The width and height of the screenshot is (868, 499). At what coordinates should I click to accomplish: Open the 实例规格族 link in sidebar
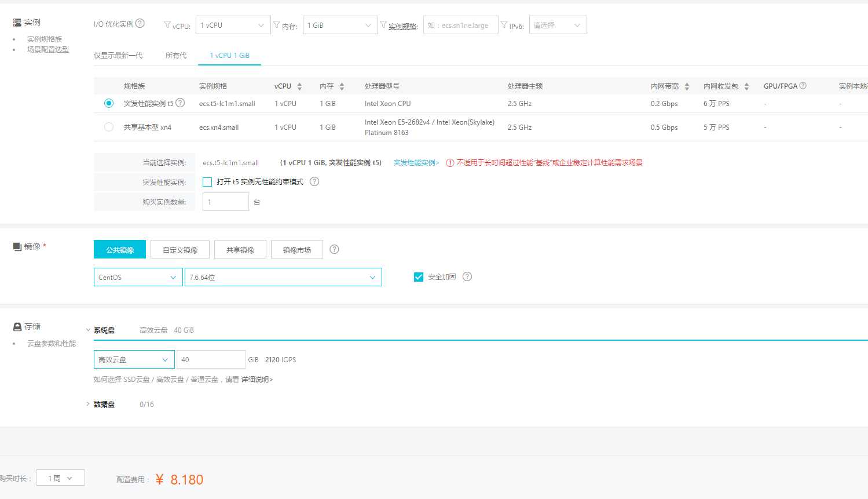[x=45, y=39]
